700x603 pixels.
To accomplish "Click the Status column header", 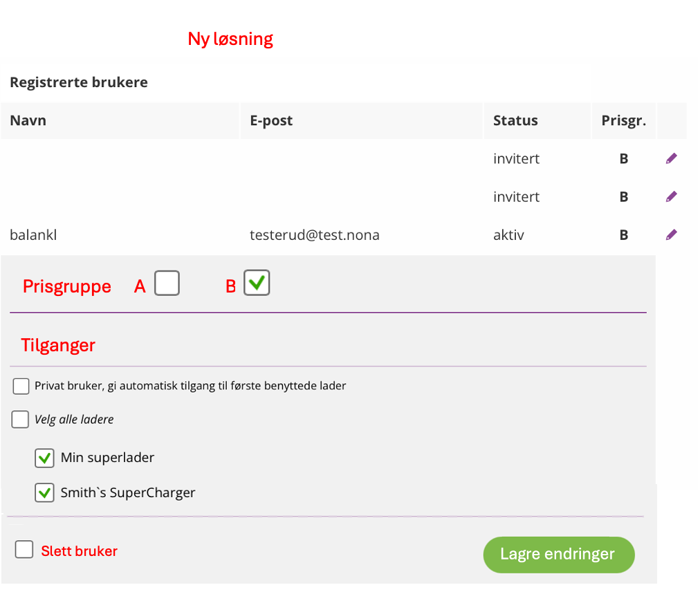I will [x=515, y=120].
